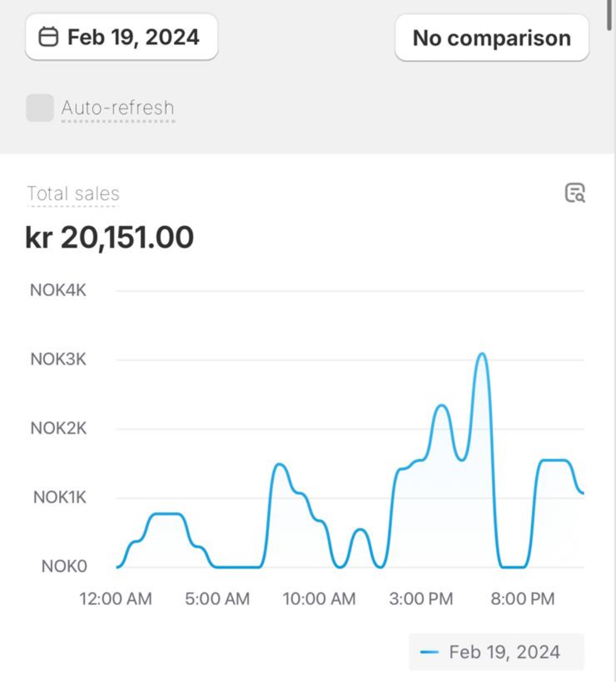Viewport: 616px width, 682px height.
Task: Select the highest peak on the sales chart
Action: pos(482,354)
